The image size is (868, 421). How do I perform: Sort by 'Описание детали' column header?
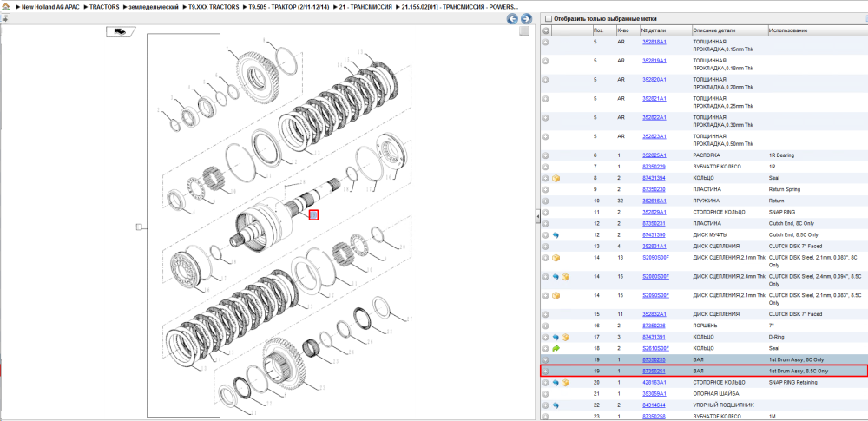tap(729, 30)
